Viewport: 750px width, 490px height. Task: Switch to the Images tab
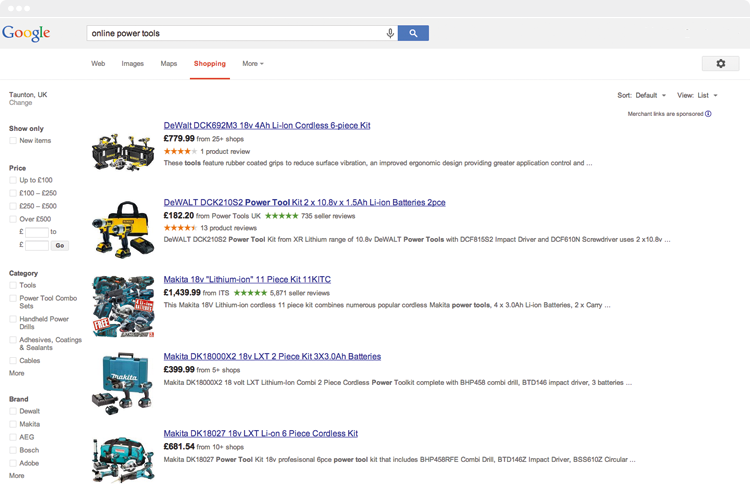point(132,63)
